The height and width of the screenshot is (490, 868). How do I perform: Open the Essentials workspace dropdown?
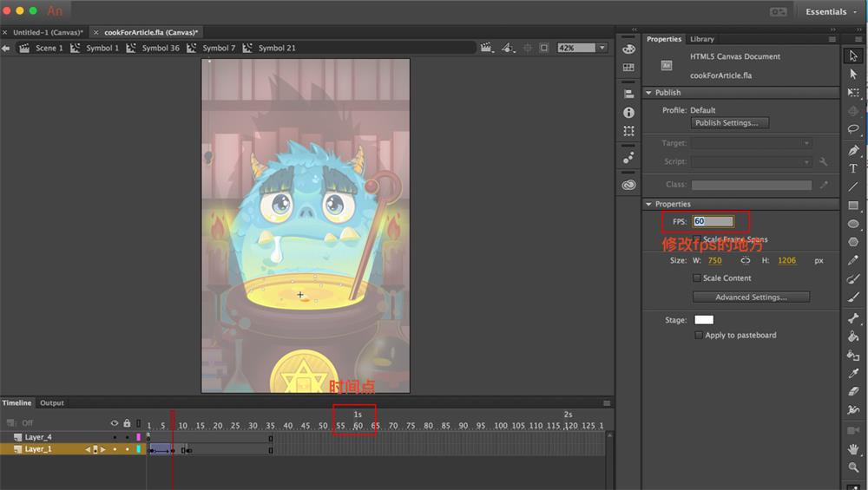pos(830,12)
